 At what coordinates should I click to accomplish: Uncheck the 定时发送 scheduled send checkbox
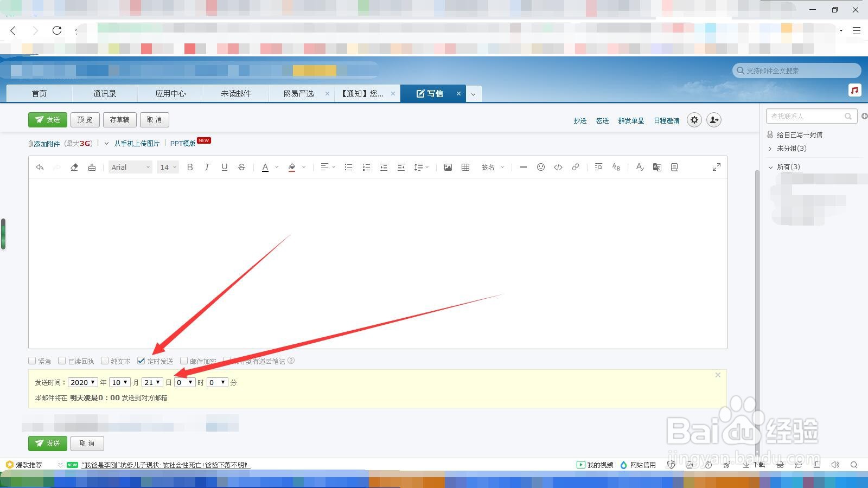click(141, 361)
